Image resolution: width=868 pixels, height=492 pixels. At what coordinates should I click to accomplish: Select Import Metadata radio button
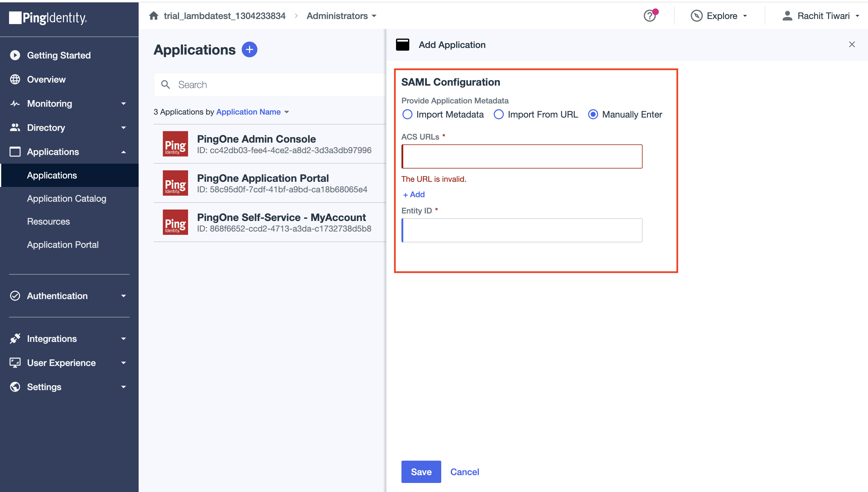tap(407, 115)
